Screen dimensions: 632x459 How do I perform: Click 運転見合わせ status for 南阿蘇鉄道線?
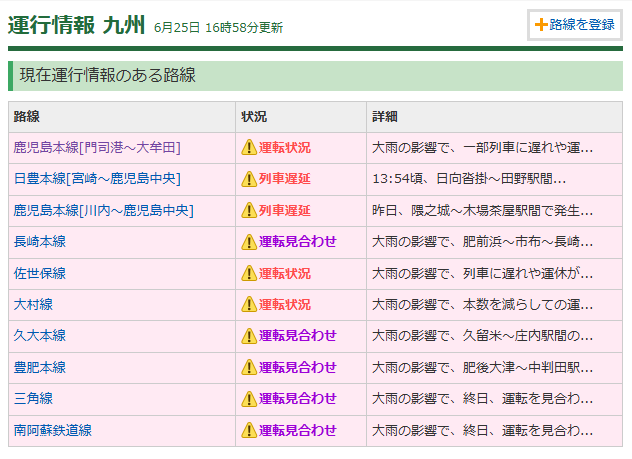297,431
